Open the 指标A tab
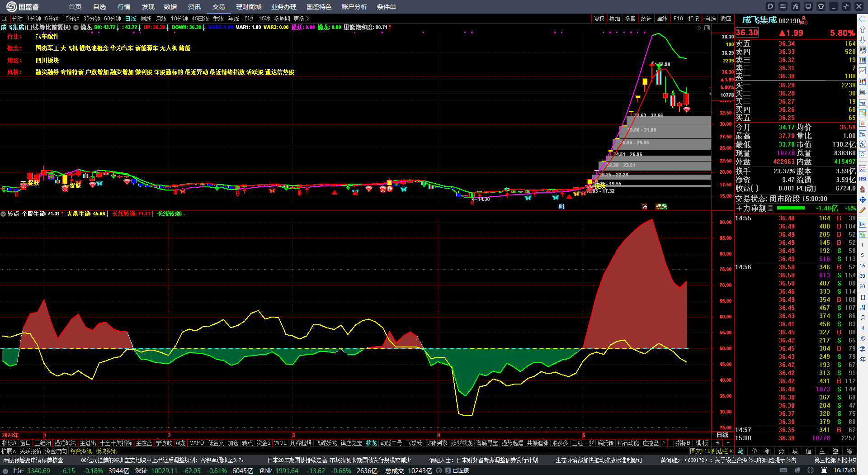 [x=9, y=443]
